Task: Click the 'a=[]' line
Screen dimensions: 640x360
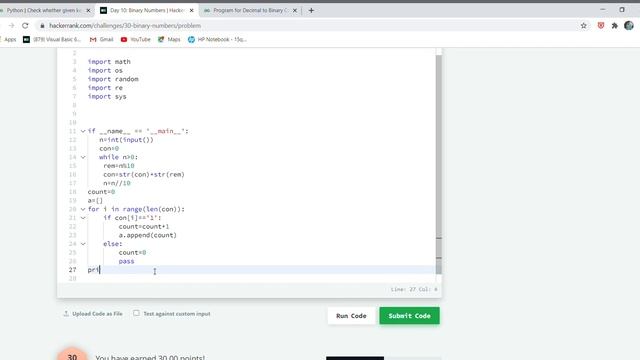Action: tap(95, 200)
